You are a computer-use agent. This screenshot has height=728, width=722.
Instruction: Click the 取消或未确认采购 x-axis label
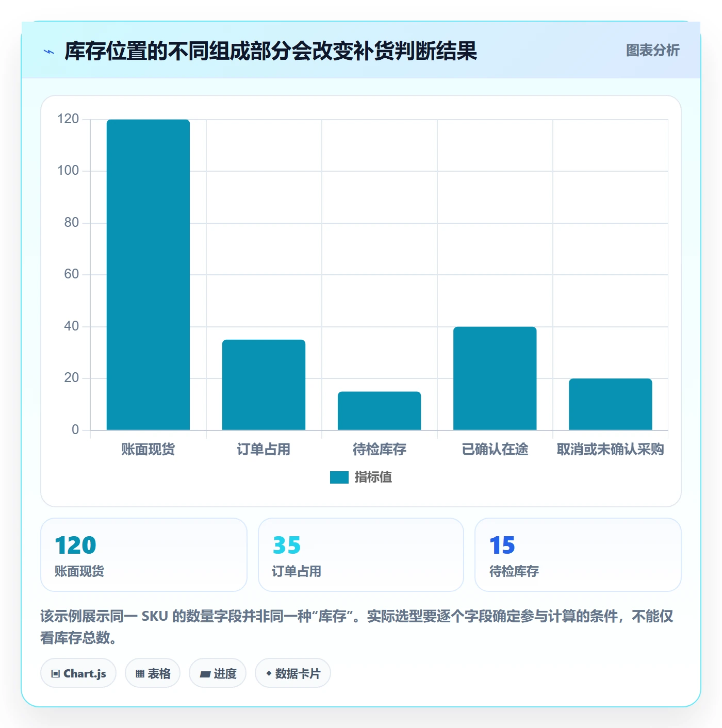(610, 450)
